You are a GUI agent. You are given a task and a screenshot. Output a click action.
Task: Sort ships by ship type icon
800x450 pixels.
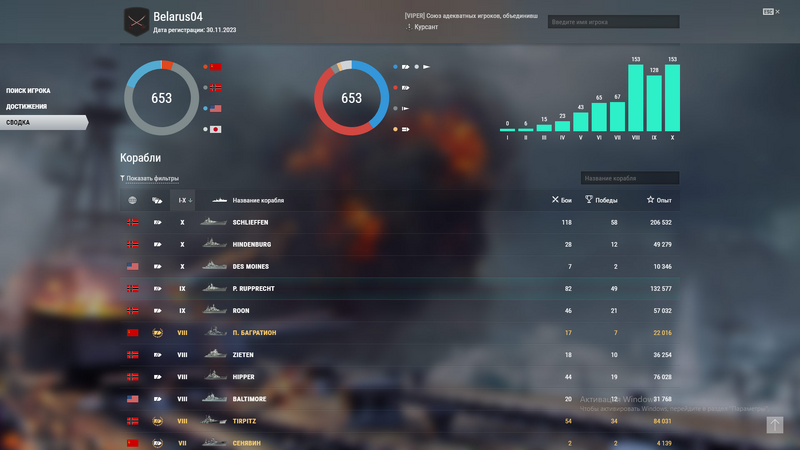tap(157, 200)
